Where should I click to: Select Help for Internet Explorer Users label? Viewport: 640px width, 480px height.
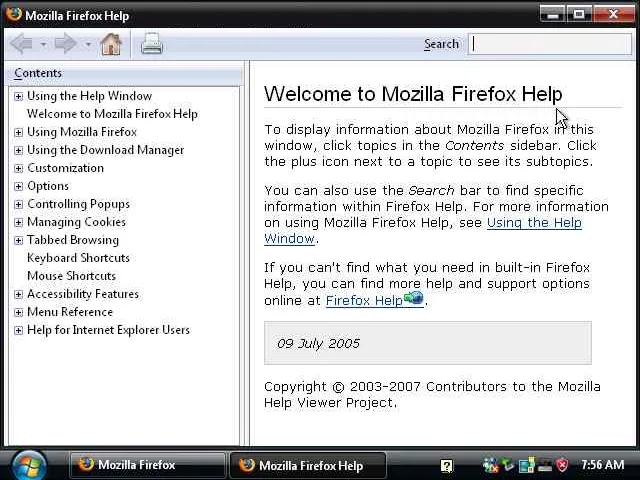(108, 330)
